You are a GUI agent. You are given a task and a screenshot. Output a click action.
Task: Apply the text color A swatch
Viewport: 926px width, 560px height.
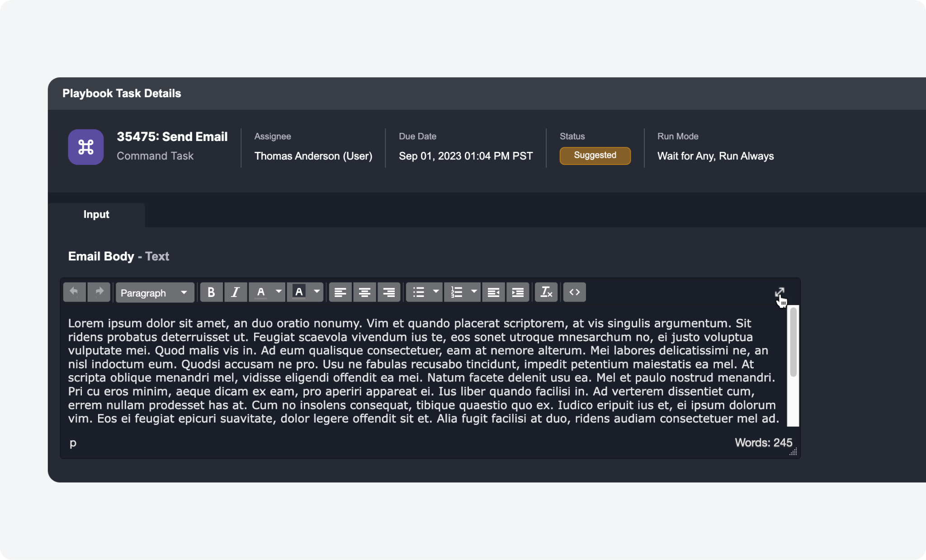pos(261,292)
